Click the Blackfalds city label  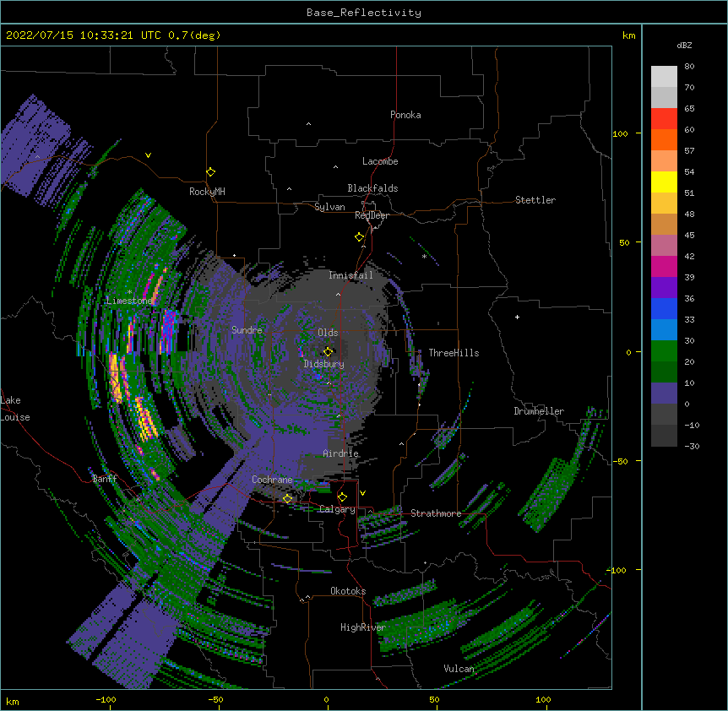pos(372,188)
